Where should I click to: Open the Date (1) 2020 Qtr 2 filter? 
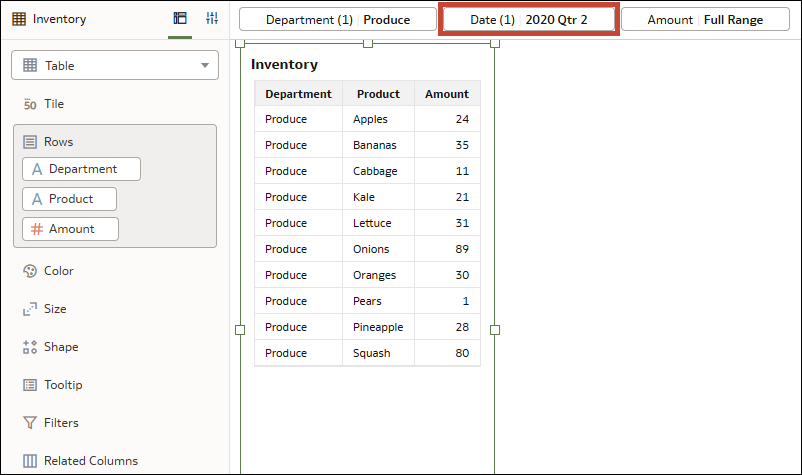(529, 19)
